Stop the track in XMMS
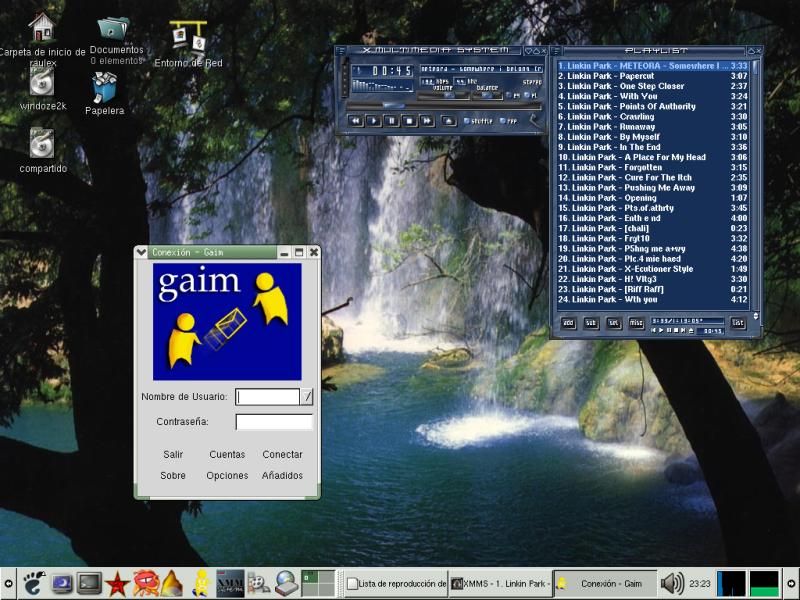 (x=409, y=120)
